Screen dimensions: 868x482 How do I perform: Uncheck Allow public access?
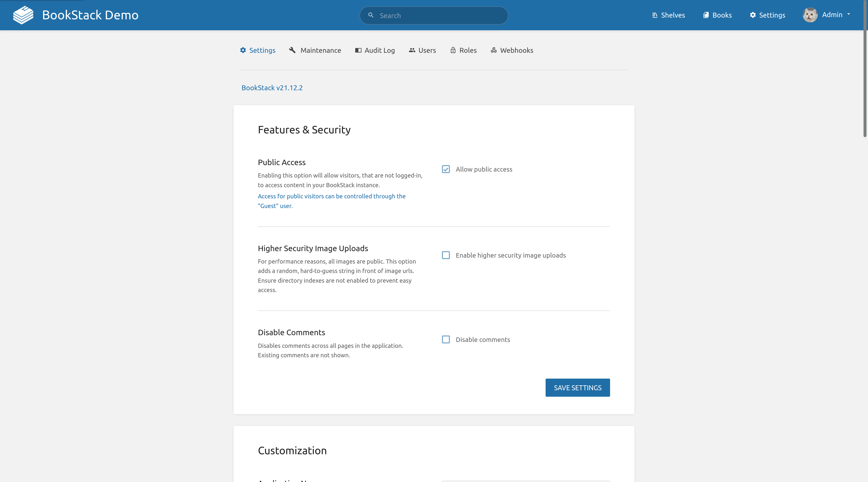tap(445, 169)
